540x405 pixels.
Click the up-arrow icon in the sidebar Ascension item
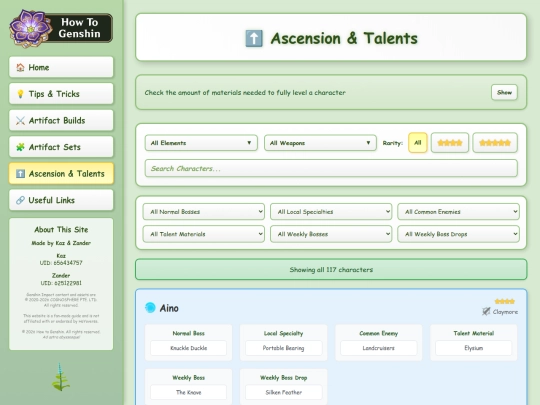coord(20,174)
